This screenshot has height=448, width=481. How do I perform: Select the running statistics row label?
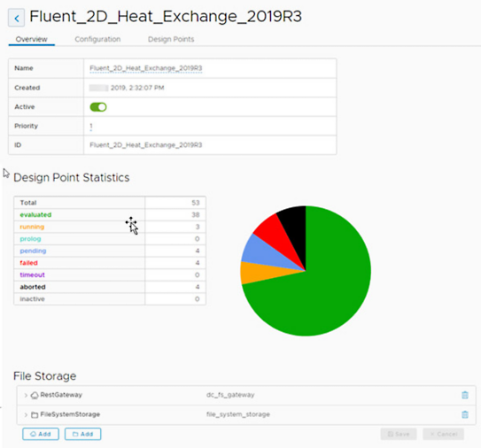tap(32, 227)
